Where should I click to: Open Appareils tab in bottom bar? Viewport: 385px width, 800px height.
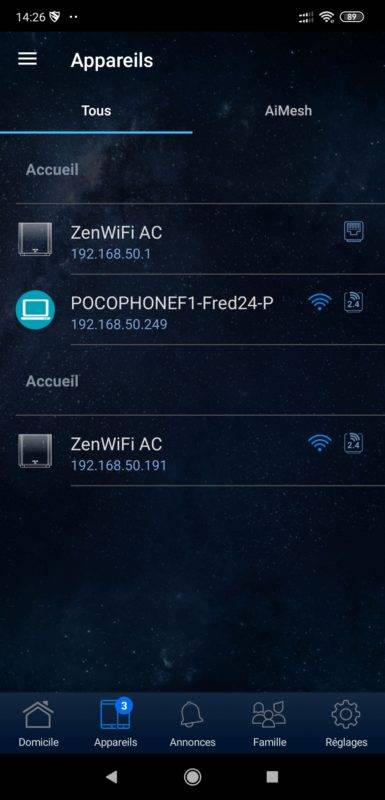coord(116,723)
